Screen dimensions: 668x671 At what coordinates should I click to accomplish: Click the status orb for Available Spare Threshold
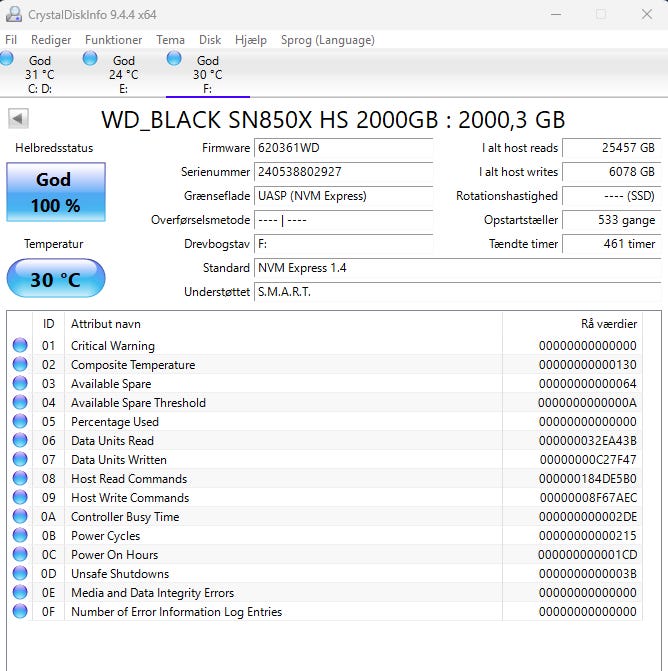tap(20, 402)
